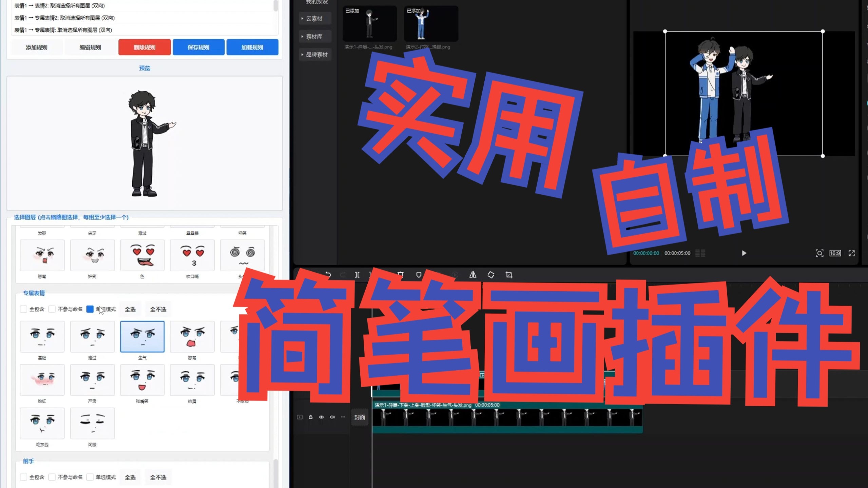Check 不参与命名 in the 前手 group
Screen dimensions: 868x488
pyautogui.click(x=52, y=477)
